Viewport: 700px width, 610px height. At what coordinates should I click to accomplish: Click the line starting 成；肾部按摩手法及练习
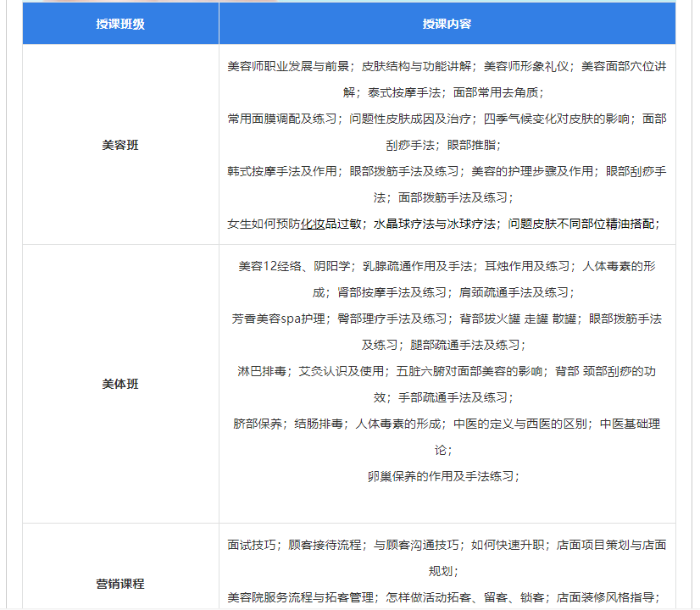coord(443,293)
